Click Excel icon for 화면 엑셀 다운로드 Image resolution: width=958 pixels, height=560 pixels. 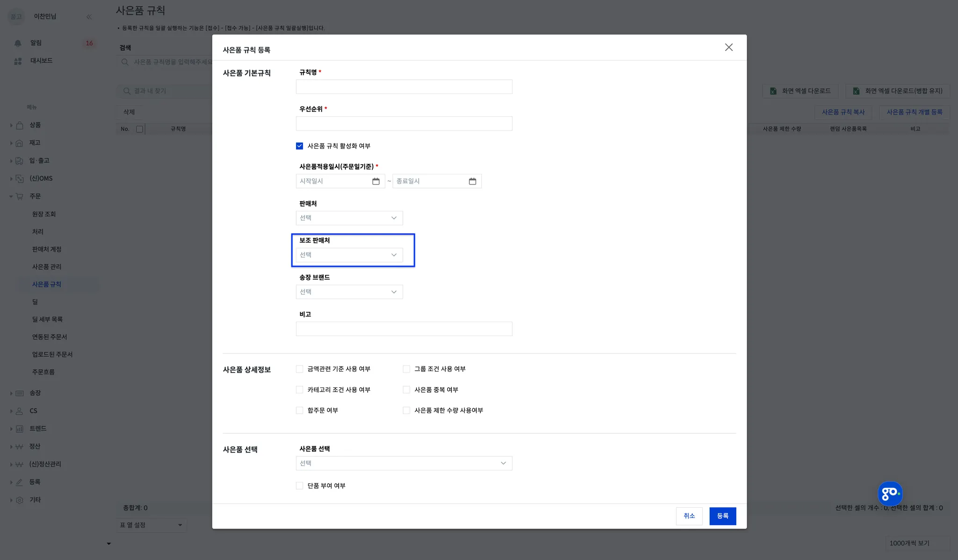773,91
